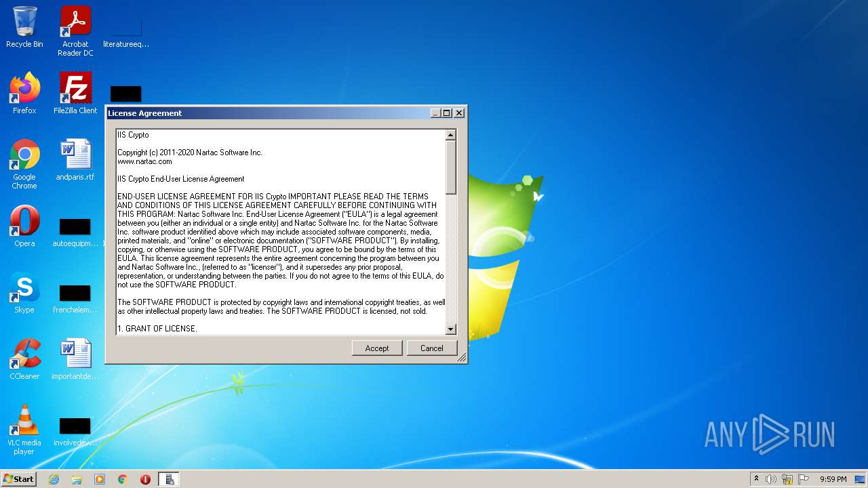Screen dimensions: 868x488
Task: Click 'IIS Crypto End-User License Agreement' line
Action: 181,179
